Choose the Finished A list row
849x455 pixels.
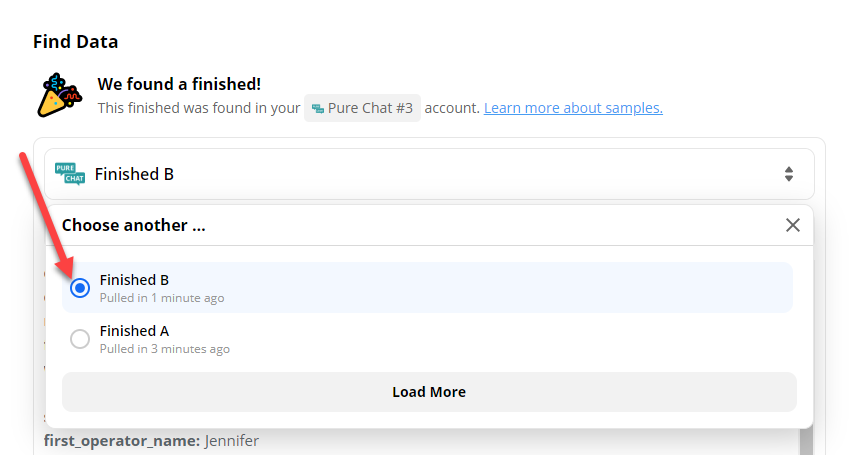428,339
